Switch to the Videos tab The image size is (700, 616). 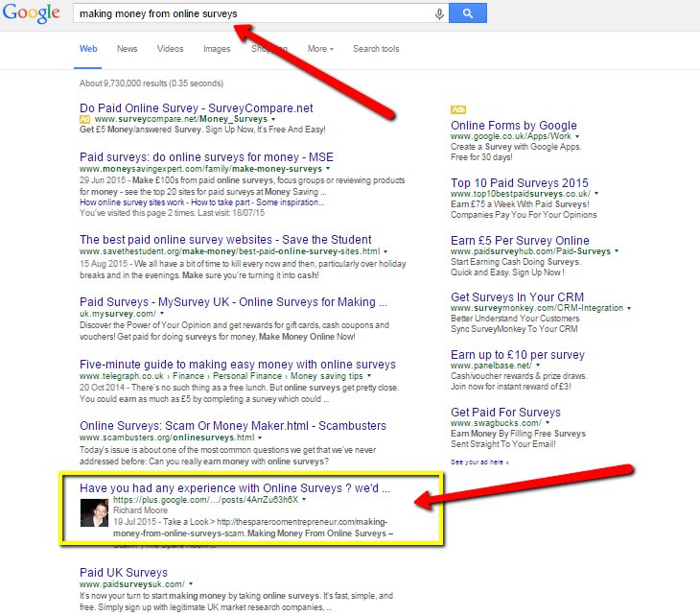point(170,49)
